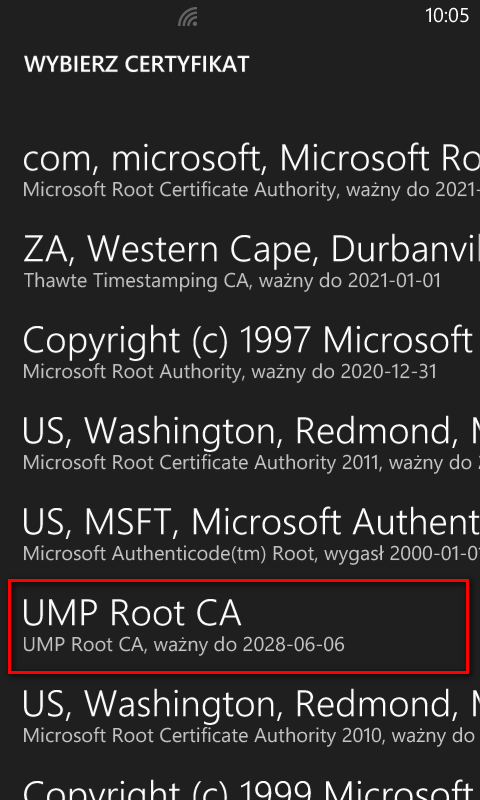Screen dimensions: 480x800
Task: Select the 'US, Washington, Redmond' title above Authority 2010
Action: click(251, 704)
